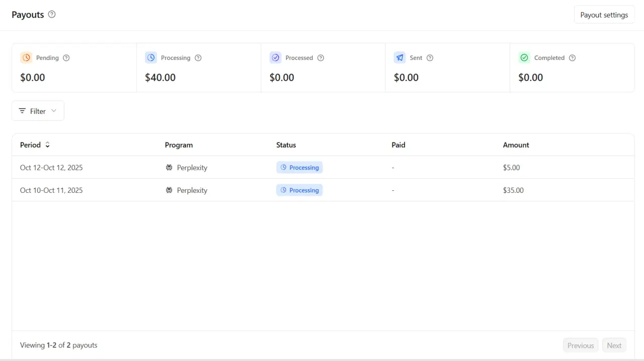Click the $35.00 amount cell
The height and width of the screenshot is (361, 644).
click(513, 190)
